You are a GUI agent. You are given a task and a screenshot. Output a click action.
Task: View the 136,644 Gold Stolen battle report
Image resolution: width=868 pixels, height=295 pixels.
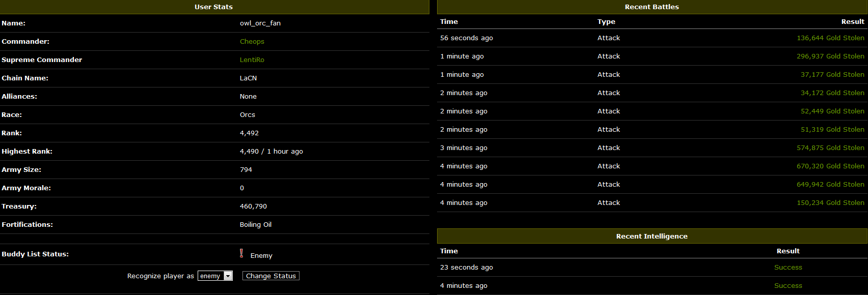830,38
